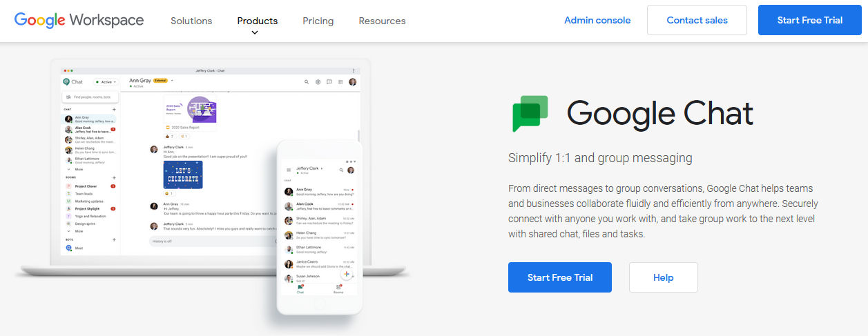The width and height of the screenshot is (868, 336).
Task: Go to the Pricing page
Action: tap(318, 21)
